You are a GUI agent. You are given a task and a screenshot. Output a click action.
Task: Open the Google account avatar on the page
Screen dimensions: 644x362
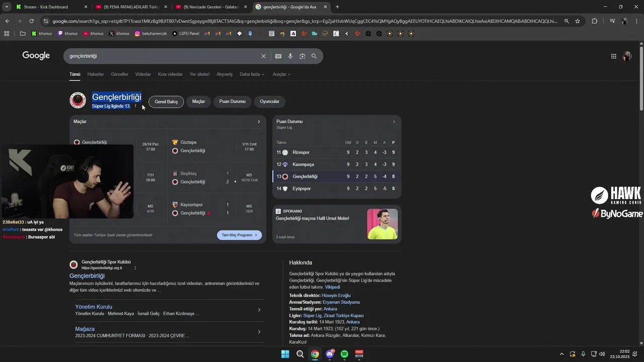(627, 56)
